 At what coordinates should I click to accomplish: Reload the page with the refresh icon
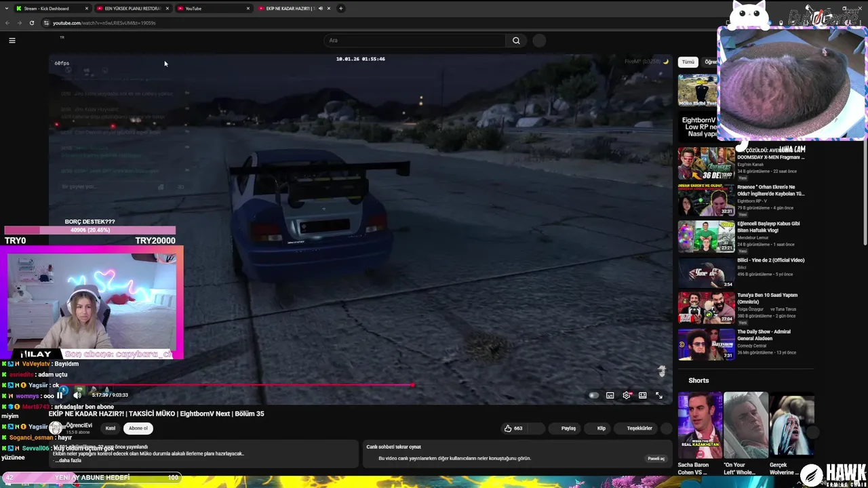point(31,23)
